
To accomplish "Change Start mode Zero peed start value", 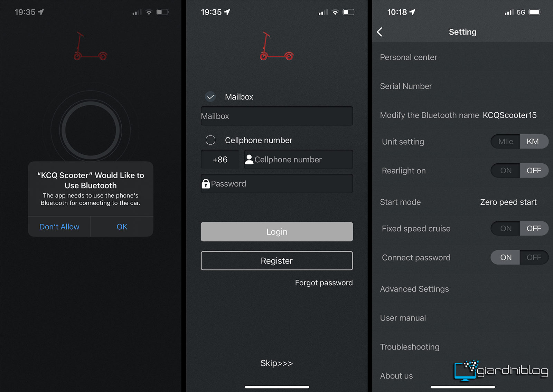I will pyautogui.click(x=508, y=202).
